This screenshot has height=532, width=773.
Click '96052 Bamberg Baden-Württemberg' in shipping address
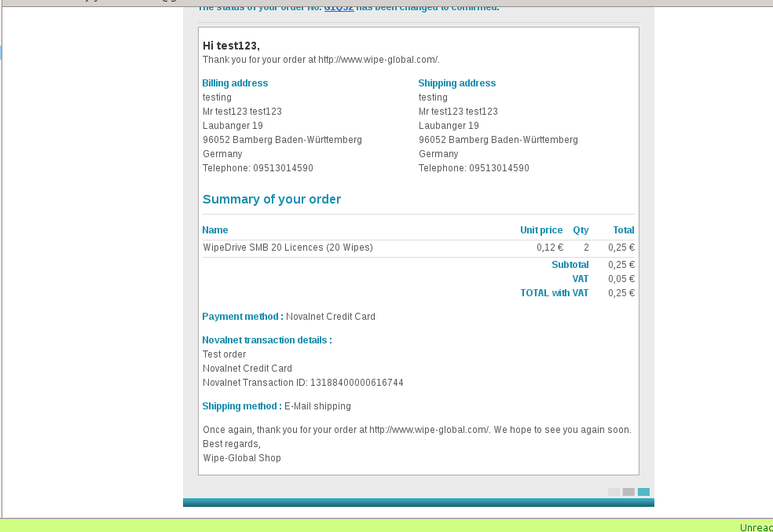(x=498, y=140)
